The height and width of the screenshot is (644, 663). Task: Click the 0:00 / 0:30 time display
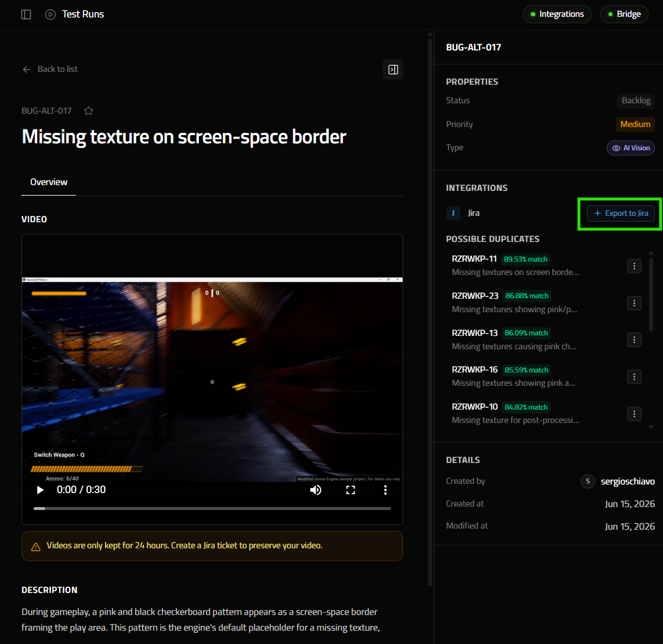[x=81, y=490]
